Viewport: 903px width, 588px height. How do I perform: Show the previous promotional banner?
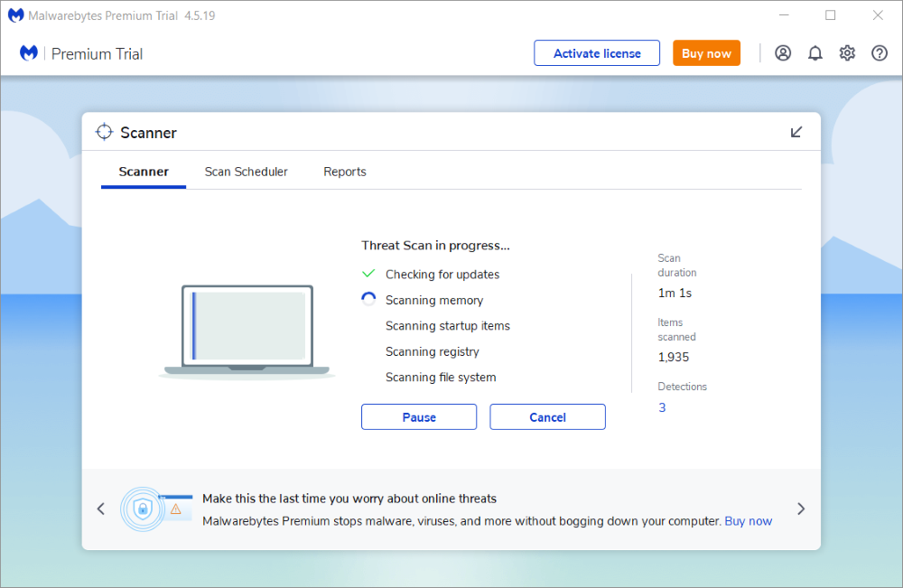coord(101,509)
